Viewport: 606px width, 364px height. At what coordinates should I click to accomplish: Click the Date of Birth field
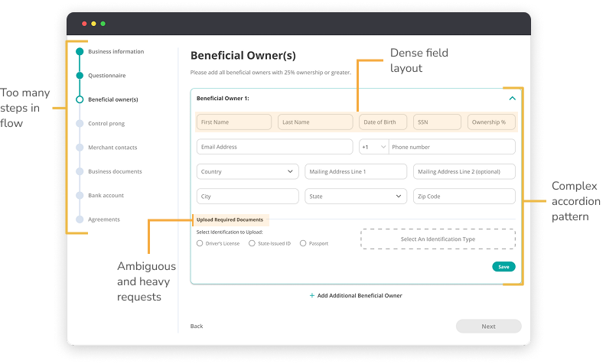coord(383,122)
